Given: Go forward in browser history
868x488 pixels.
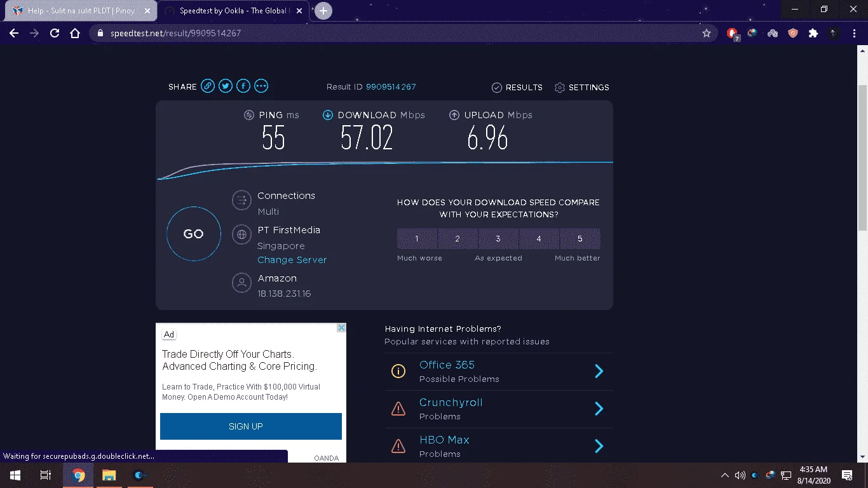Looking at the screenshot, I should [x=34, y=33].
